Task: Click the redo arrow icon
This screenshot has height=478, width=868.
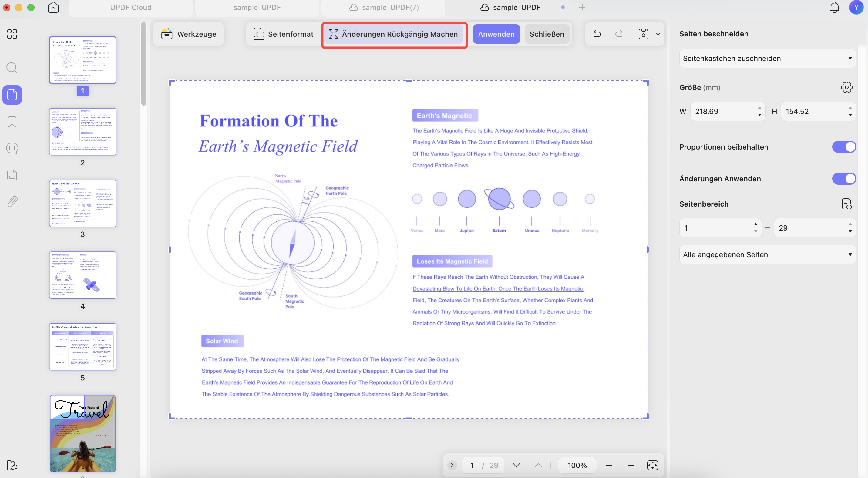Action: click(619, 34)
